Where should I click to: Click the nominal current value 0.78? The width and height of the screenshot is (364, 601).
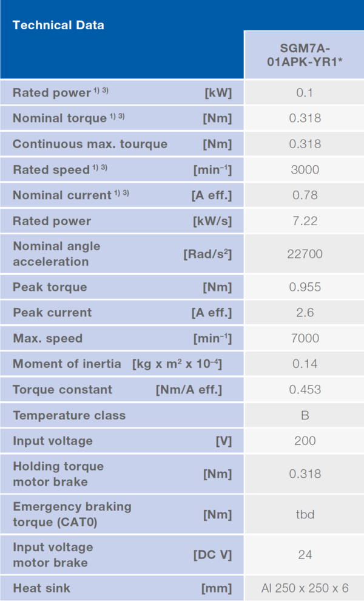click(x=305, y=195)
